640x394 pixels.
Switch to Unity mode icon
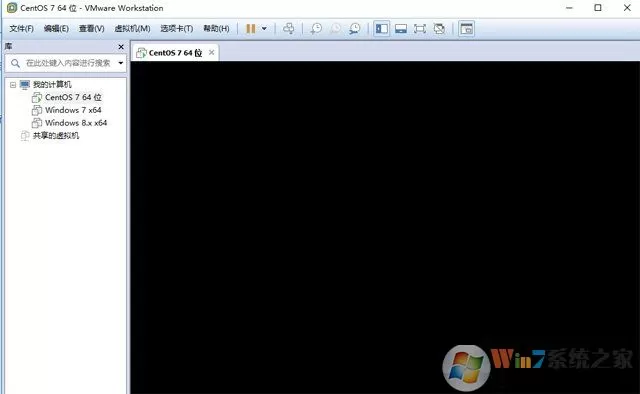coord(439,29)
